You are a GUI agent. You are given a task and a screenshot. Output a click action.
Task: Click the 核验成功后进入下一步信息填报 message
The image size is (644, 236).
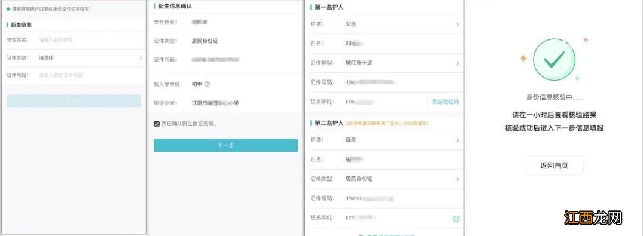[x=554, y=128]
